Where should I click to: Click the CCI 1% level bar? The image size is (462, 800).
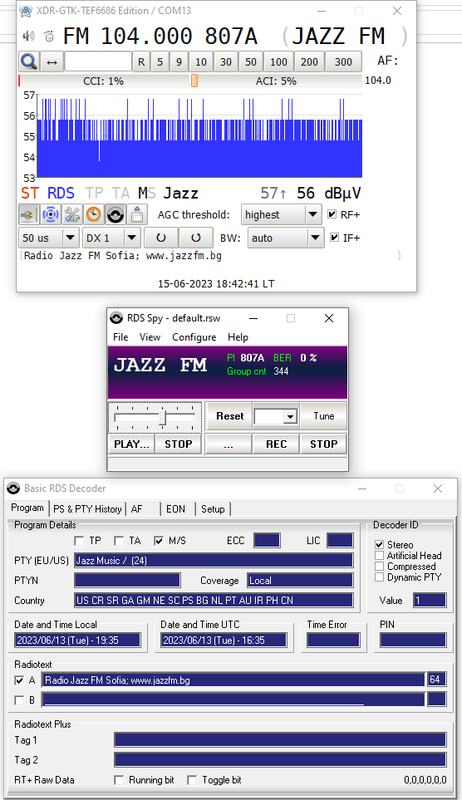pyautogui.click(x=104, y=81)
